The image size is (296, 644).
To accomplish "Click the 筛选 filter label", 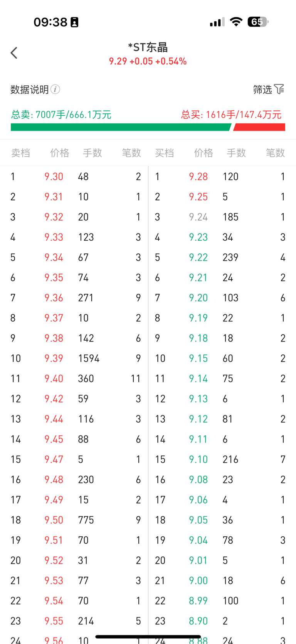I will point(262,90).
